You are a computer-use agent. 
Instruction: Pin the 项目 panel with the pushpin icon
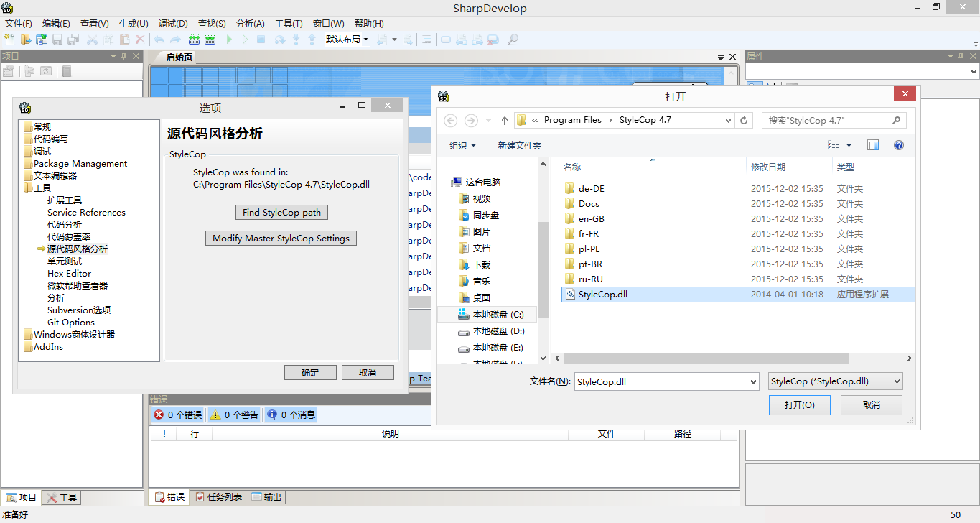pos(124,56)
